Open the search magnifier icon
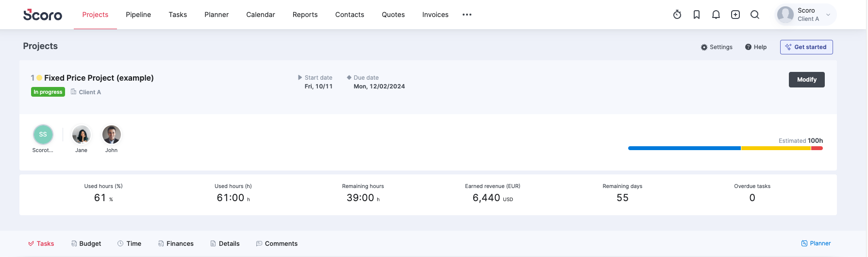The height and width of the screenshot is (257, 868). click(x=755, y=15)
